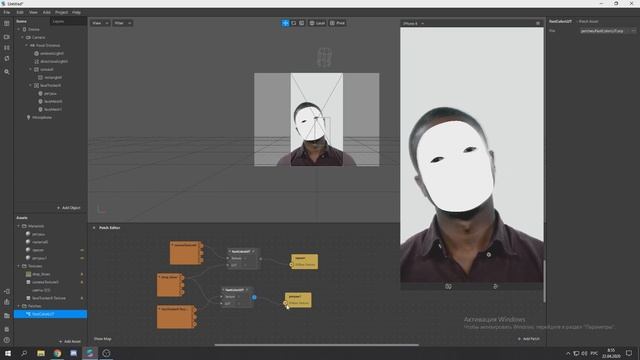This screenshot has height=360, width=640.
Task: Click the blue output port of lower FastColorLUT
Action: click(x=254, y=297)
